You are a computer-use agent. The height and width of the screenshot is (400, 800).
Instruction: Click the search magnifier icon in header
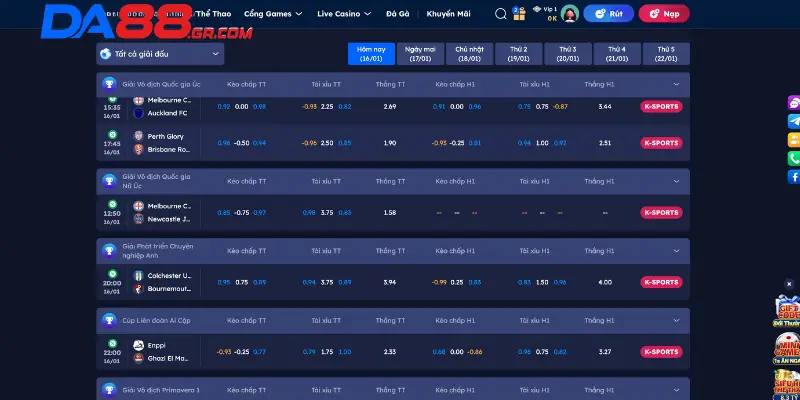click(x=501, y=14)
